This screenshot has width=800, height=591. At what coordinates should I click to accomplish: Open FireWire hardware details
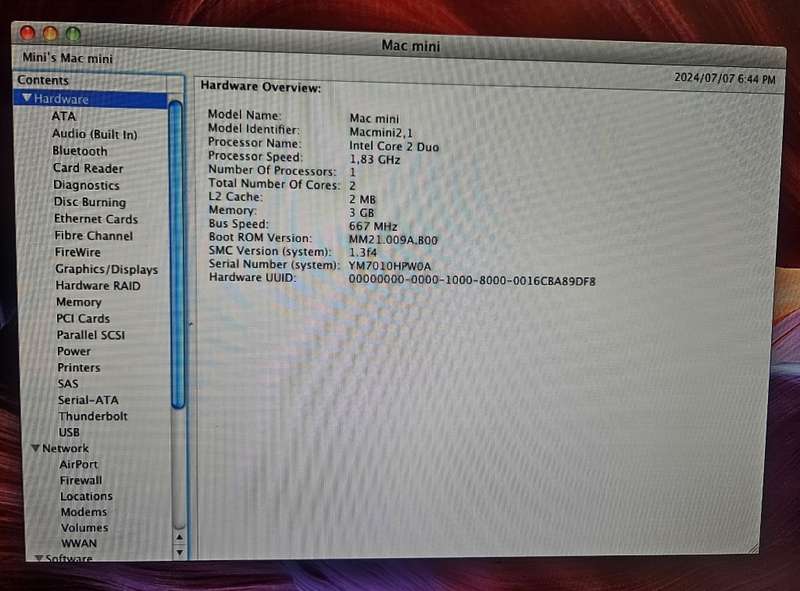[78, 252]
